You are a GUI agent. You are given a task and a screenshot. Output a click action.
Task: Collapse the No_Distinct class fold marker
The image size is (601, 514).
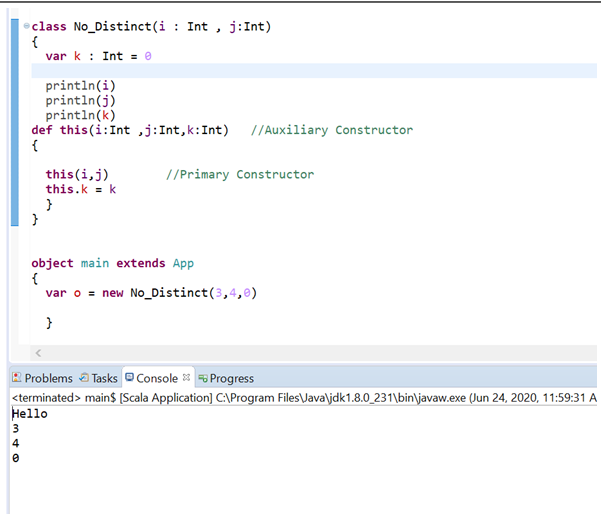click(x=26, y=26)
